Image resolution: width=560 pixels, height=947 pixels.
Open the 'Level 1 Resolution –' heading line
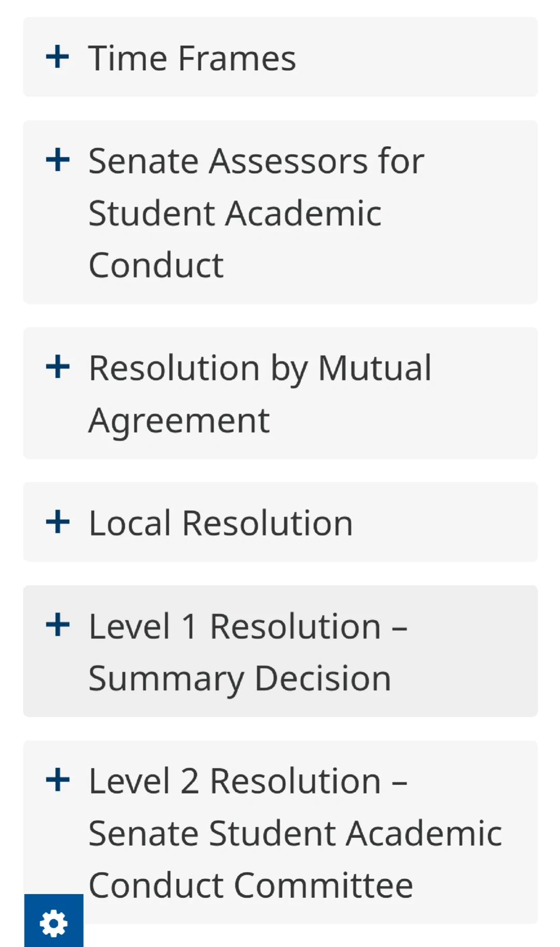(x=248, y=626)
